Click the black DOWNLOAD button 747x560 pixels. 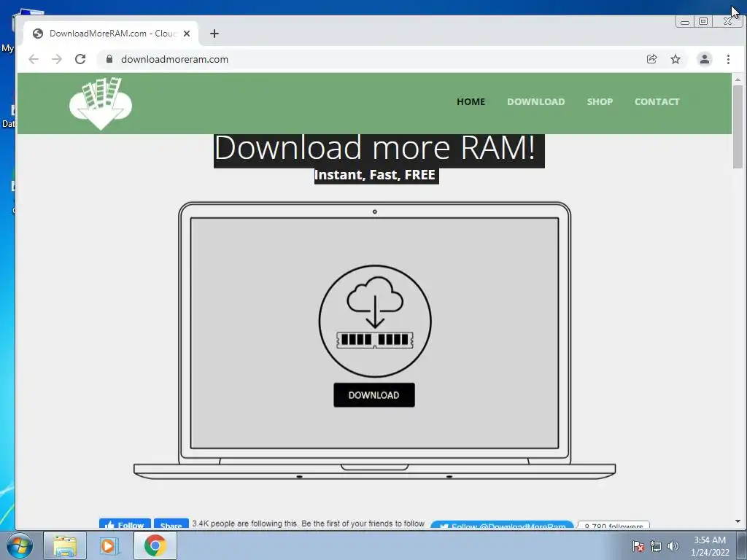[x=374, y=394]
